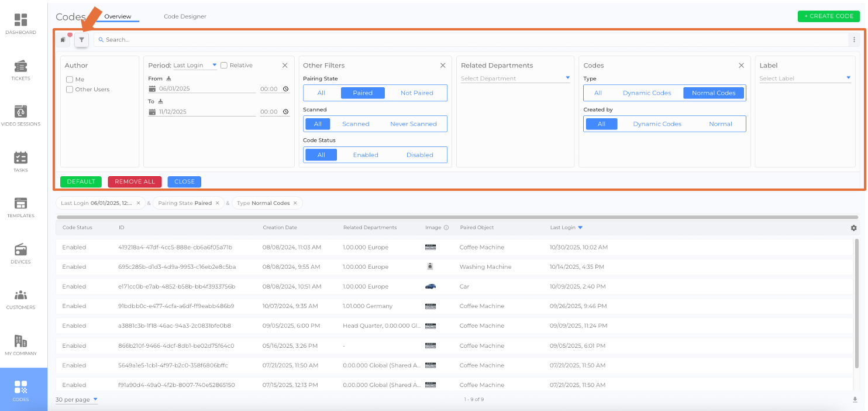This screenshot has height=411, width=868.
Task: Check the Me author checkbox
Action: (70, 80)
